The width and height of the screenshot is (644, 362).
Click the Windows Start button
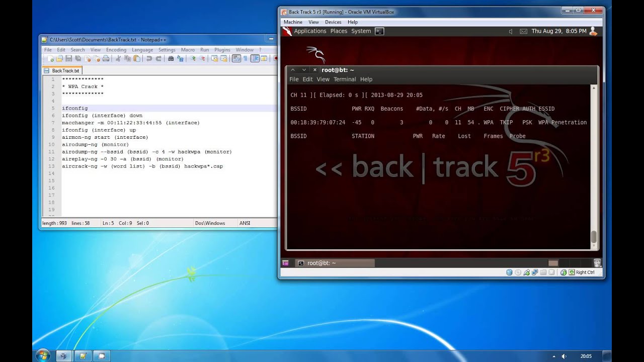pyautogui.click(x=42, y=355)
